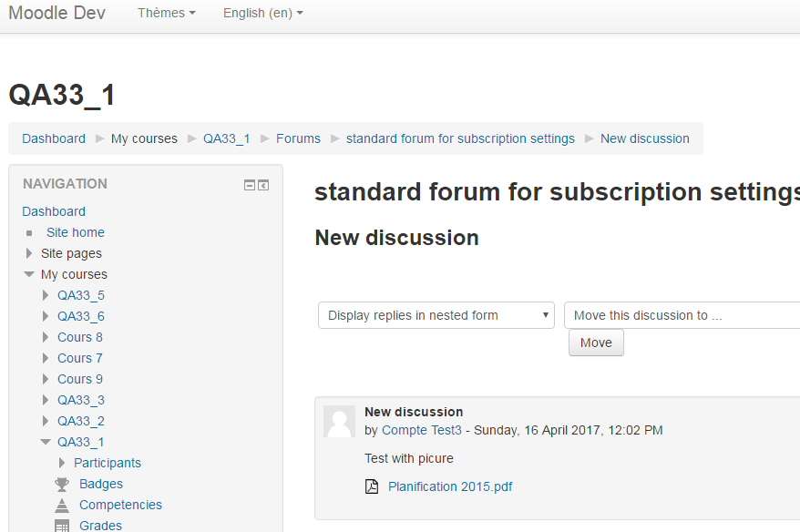Viewport: 800px width, 532px height.
Task: Collapse My courses tree node
Action: point(29,274)
